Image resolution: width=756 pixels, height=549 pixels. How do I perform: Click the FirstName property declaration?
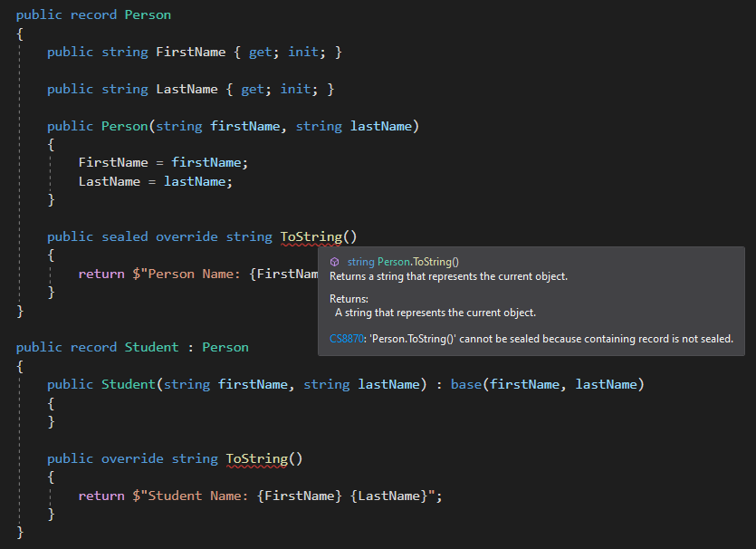point(190,53)
